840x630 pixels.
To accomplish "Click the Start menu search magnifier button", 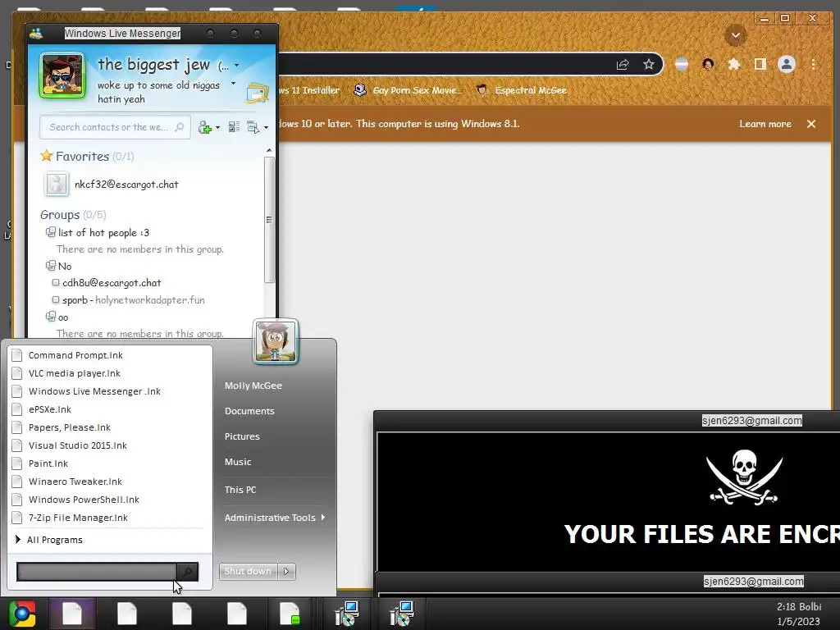I will [x=188, y=572].
